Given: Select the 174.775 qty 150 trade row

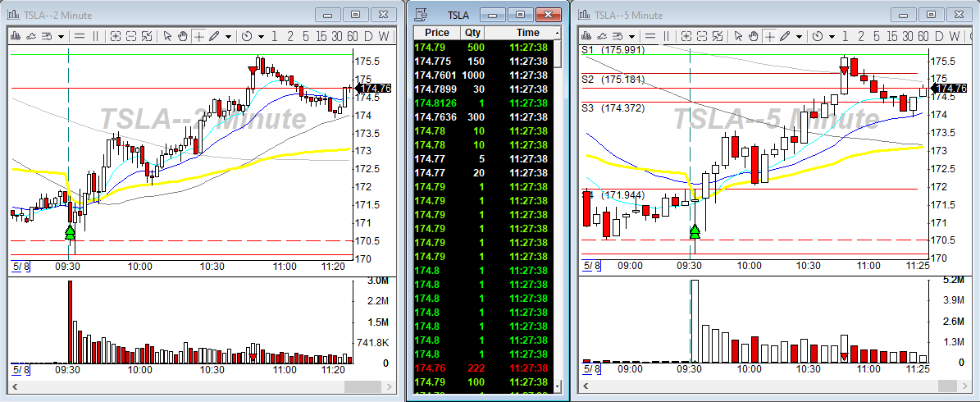Looking at the screenshot, I should point(484,62).
